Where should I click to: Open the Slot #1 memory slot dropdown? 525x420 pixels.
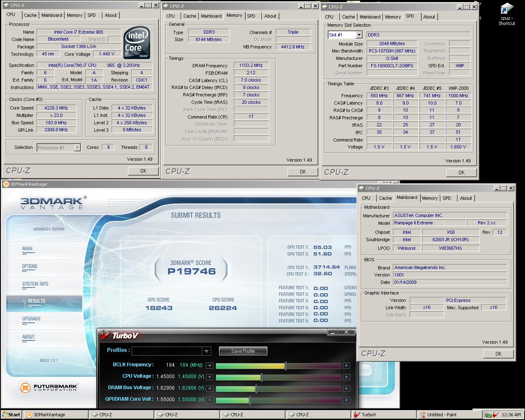click(359, 35)
